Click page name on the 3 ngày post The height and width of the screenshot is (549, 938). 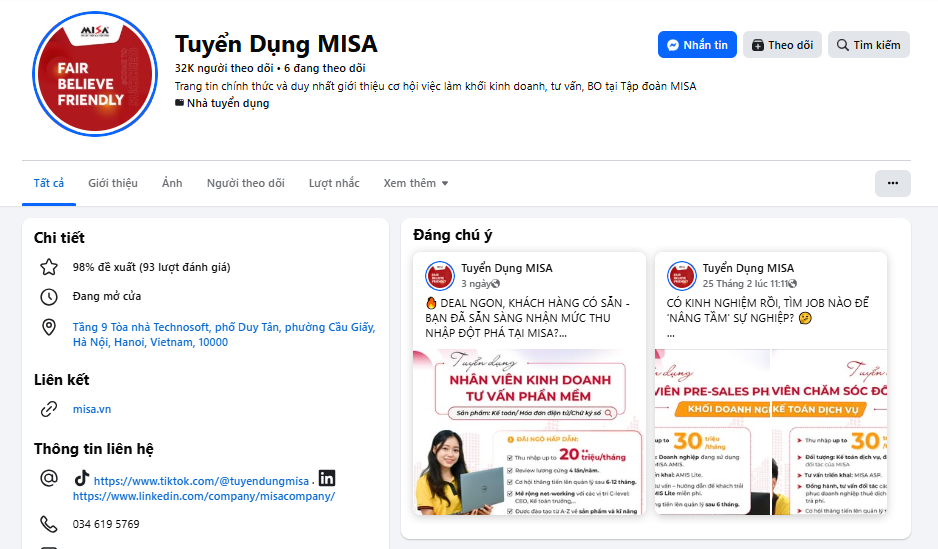507,268
